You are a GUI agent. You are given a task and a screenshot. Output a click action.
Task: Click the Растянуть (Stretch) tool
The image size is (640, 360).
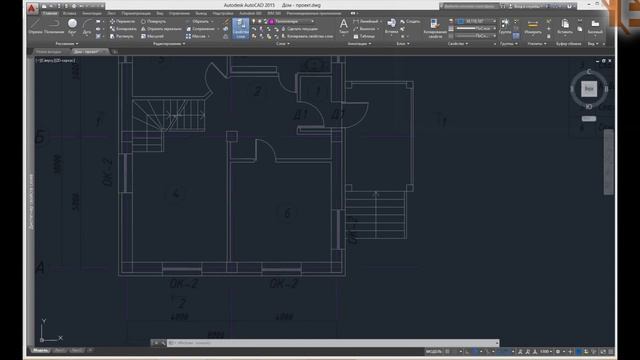click(x=122, y=36)
